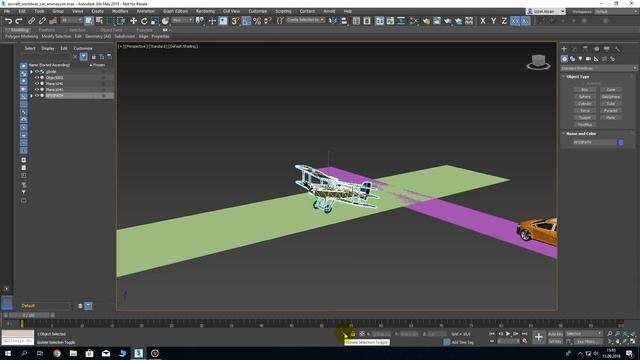
Task: Open the Animation menu
Action: (x=145, y=11)
